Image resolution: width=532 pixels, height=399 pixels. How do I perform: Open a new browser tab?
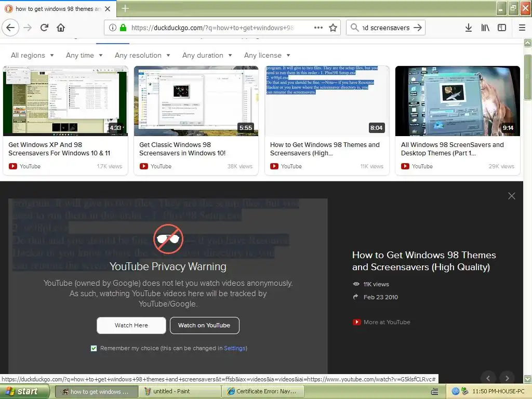coord(125,8)
